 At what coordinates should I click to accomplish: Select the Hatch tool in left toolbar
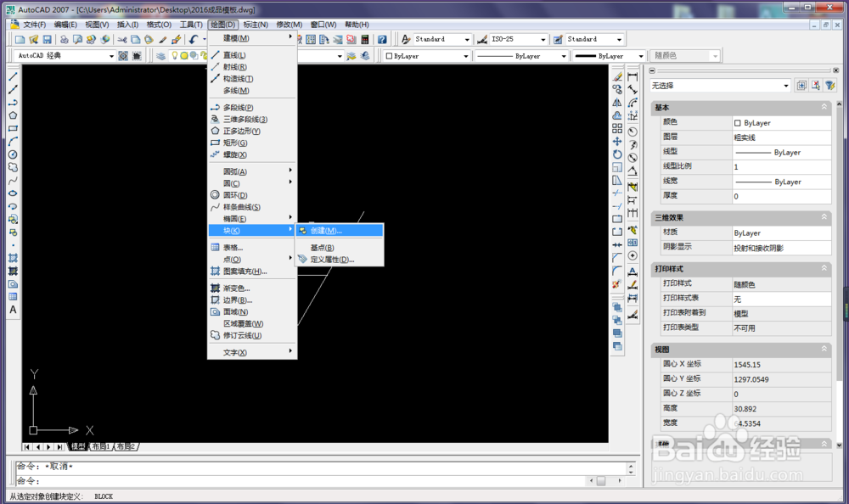click(x=13, y=258)
